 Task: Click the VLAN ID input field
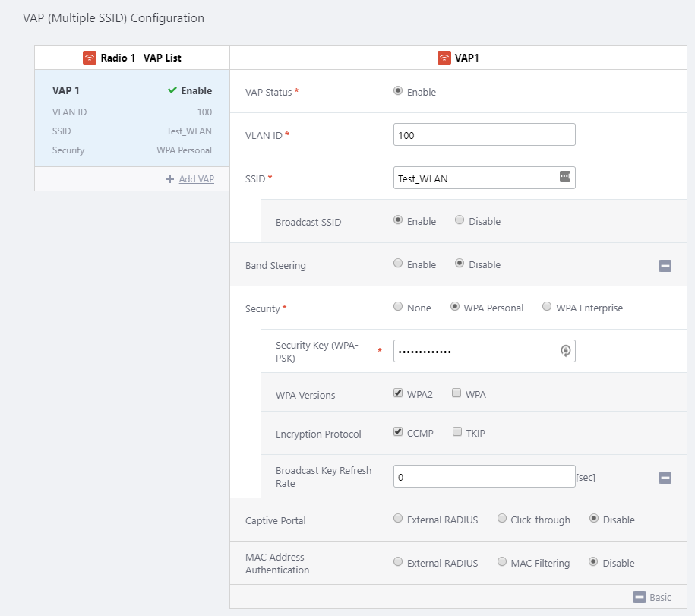(484, 134)
